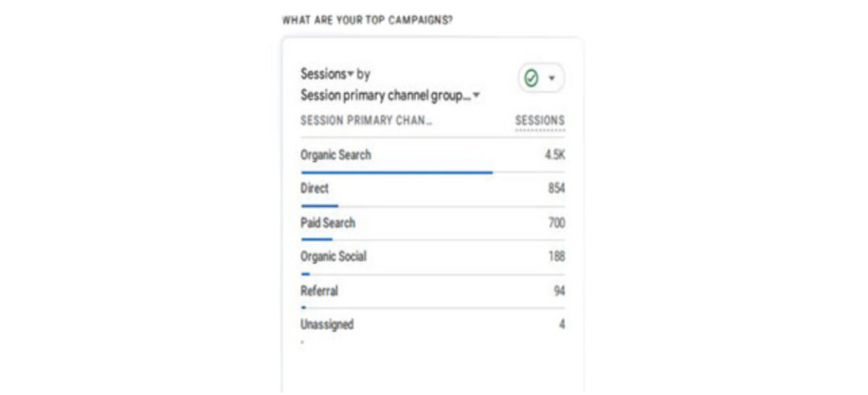Select the Direct channel row
Viewport: 868px width, 395px height.
pos(433,189)
